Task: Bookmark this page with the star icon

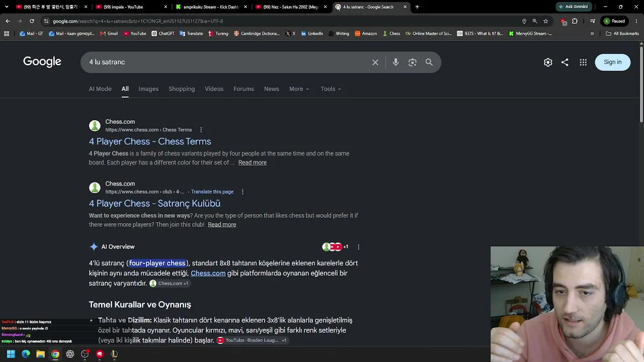Action: pos(546,21)
